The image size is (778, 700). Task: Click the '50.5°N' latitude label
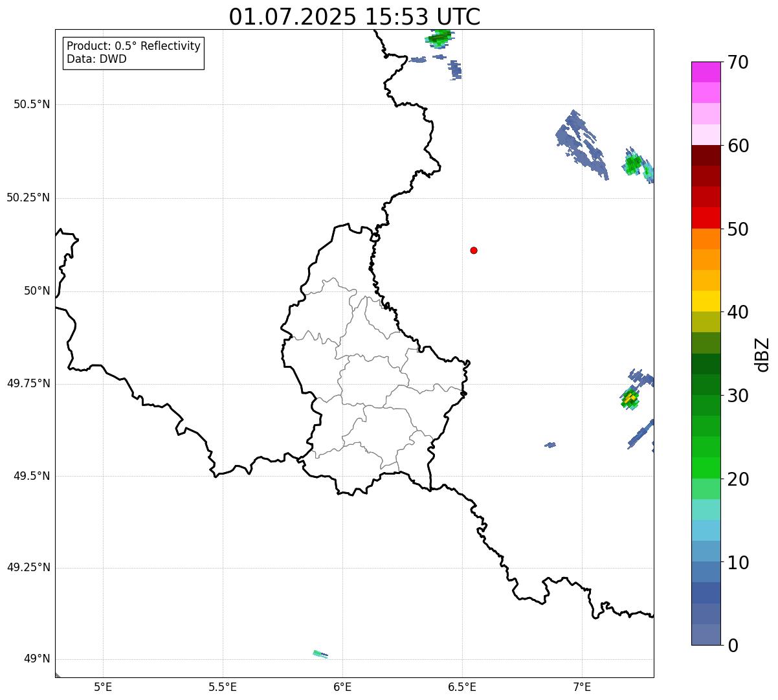coord(32,104)
